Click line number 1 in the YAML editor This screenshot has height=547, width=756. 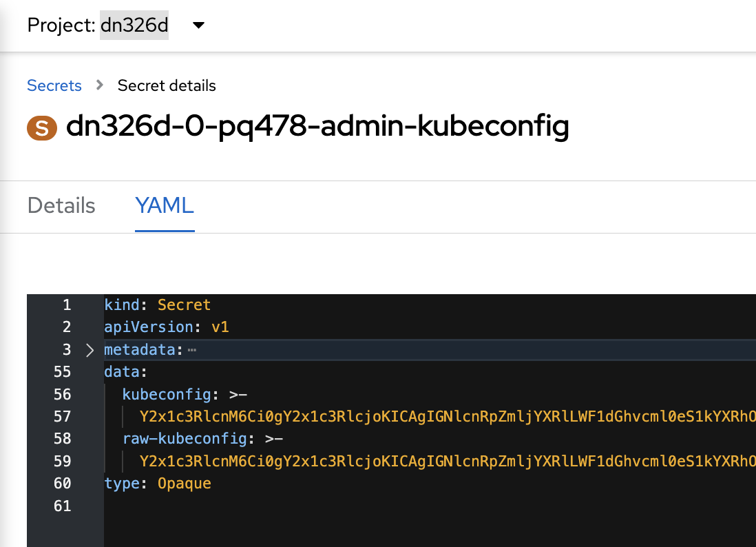click(x=66, y=305)
